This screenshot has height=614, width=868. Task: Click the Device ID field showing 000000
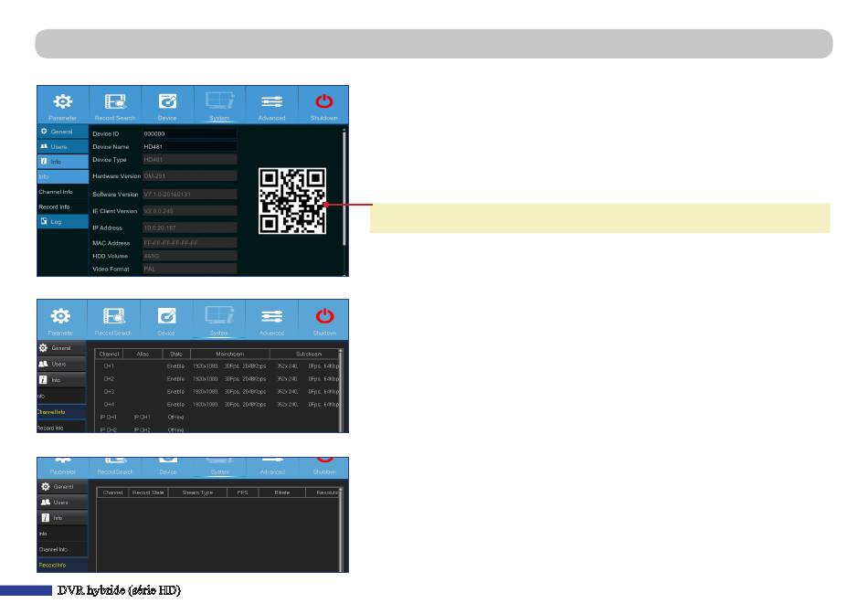pyautogui.click(x=190, y=133)
